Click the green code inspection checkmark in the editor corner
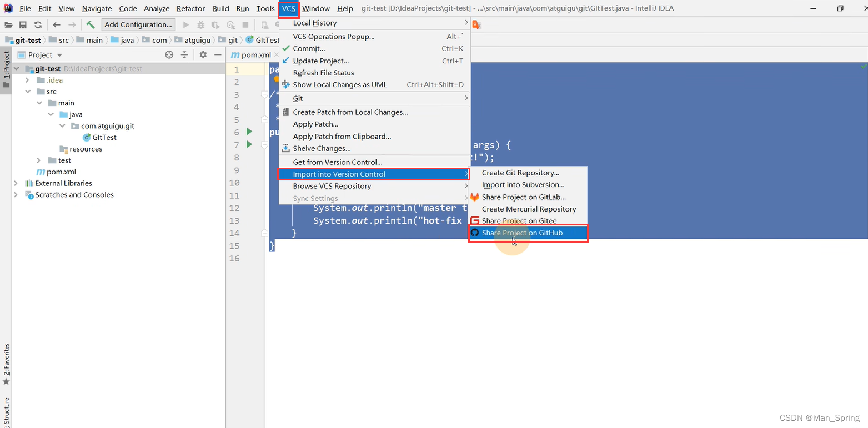 [863, 66]
